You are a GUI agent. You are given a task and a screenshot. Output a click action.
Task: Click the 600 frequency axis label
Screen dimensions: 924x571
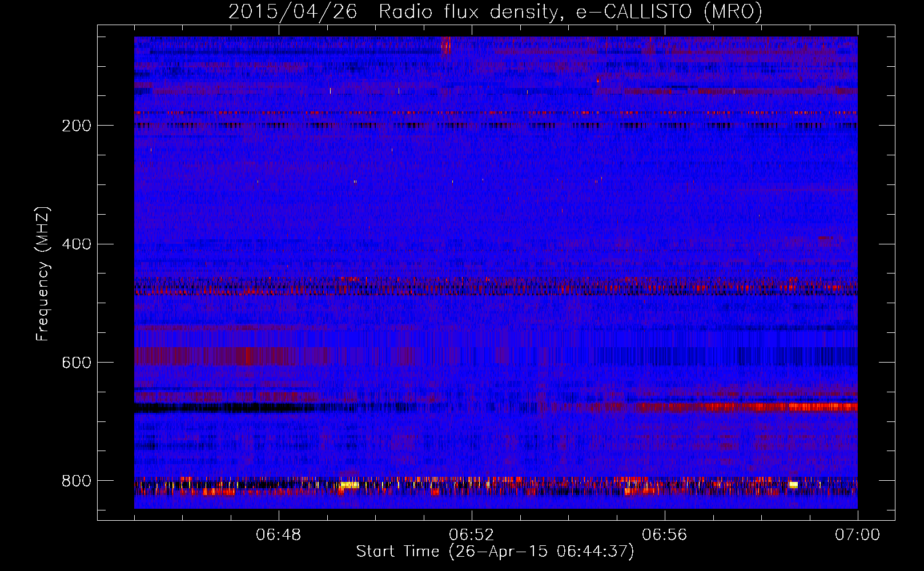tap(77, 363)
